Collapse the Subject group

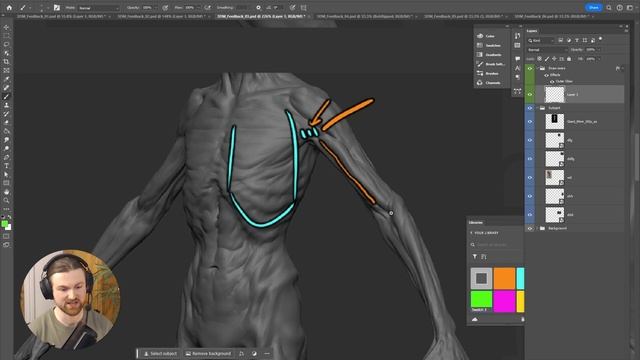[x=538, y=108]
